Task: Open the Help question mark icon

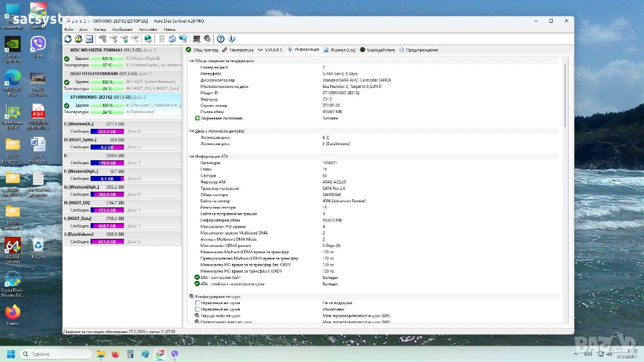Action: click(x=221, y=39)
